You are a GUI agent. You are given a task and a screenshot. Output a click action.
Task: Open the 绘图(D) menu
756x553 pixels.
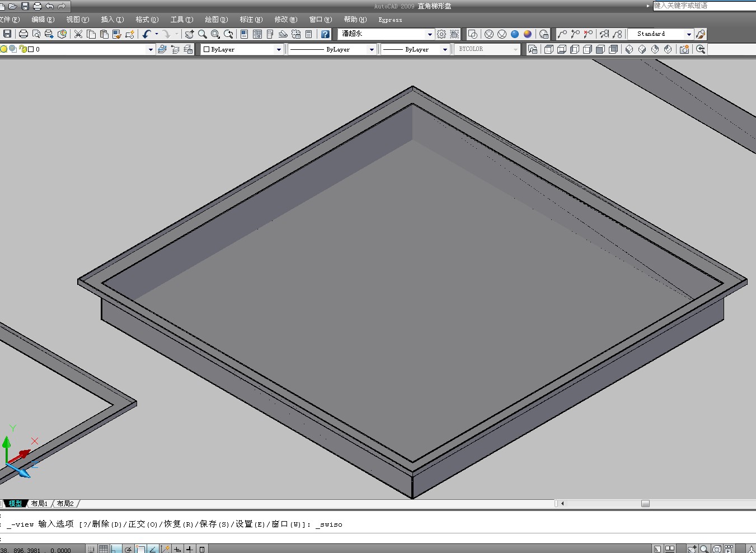click(217, 20)
